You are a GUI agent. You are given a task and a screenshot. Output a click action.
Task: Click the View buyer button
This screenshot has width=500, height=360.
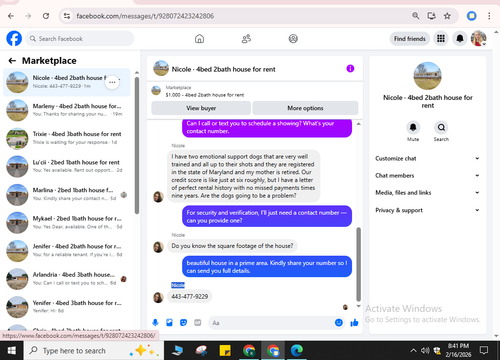(201, 108)
